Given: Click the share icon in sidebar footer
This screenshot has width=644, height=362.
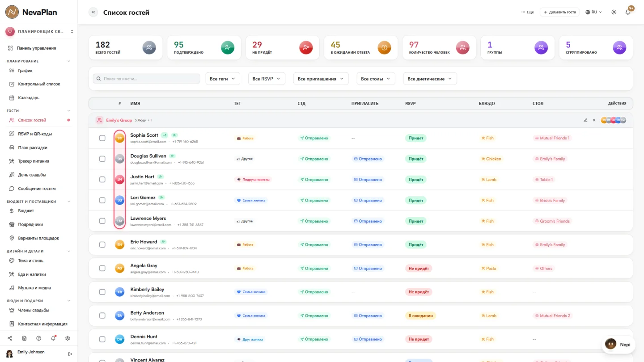Looking at the screenshot, I should [x=10, y=338].
